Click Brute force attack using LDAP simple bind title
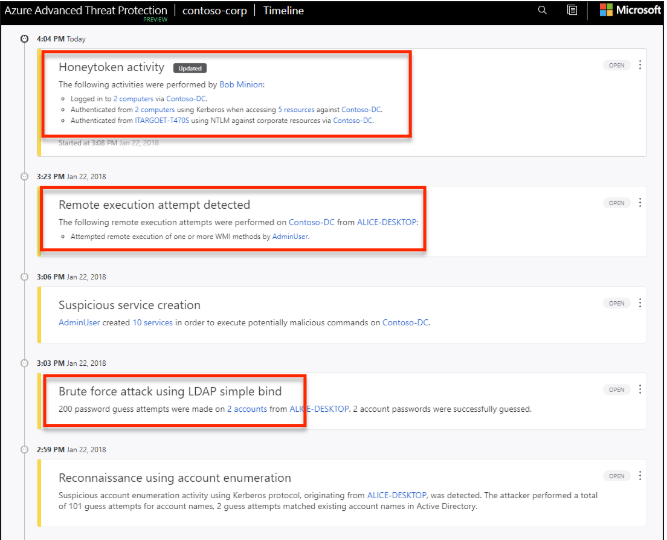Viewport: 667px width, 540px height. pos(170,391)
